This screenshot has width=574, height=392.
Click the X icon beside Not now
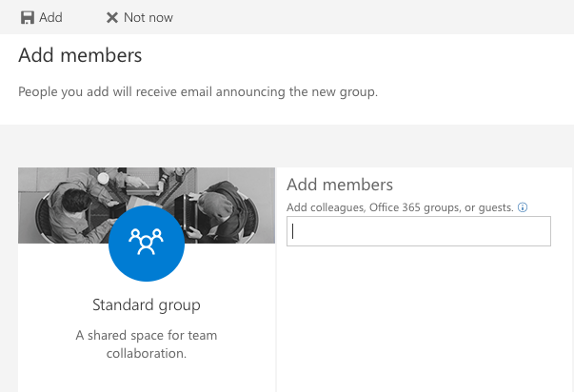point(112,17)
